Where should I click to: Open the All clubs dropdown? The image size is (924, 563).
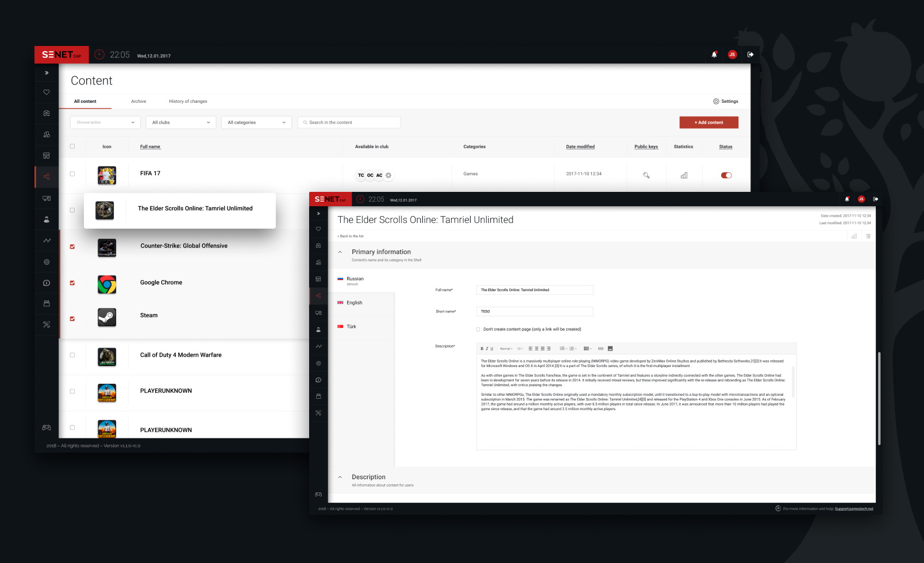(x=181, y=122)
